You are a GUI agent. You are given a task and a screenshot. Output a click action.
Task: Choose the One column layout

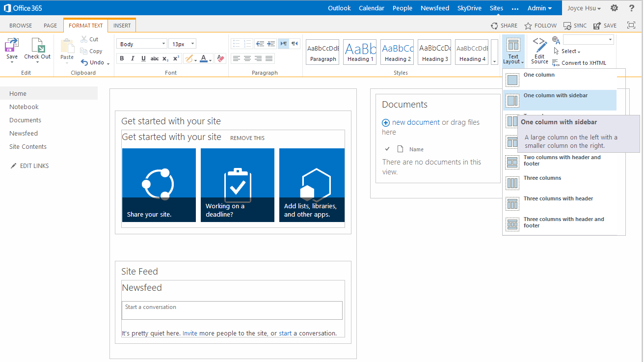(x=560, y=80)
